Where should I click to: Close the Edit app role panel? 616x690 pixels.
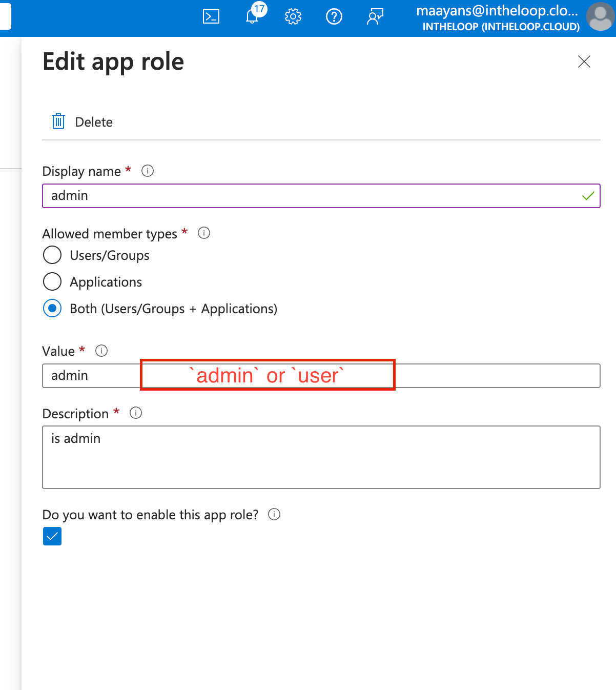coord(584,62)
